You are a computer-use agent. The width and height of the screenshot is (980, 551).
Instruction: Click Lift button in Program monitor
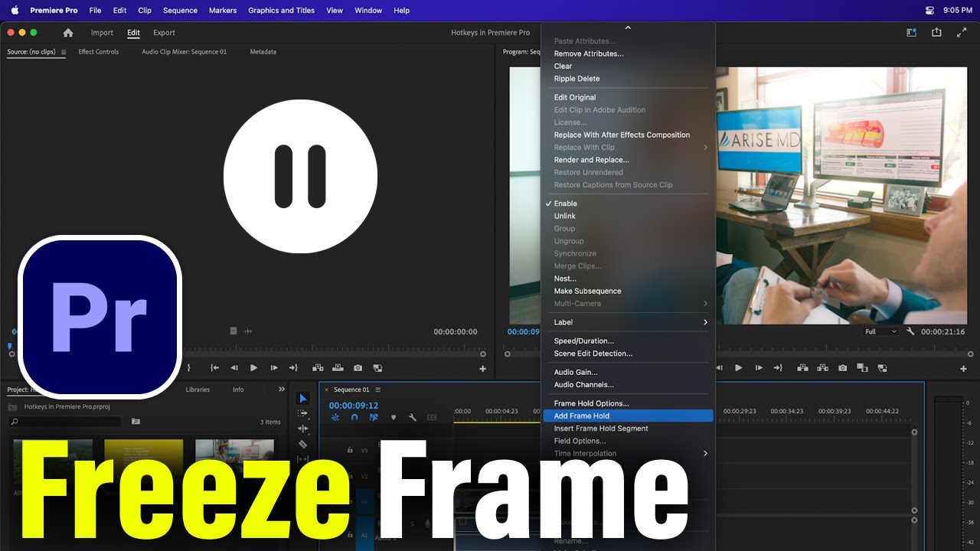(802, 368)
